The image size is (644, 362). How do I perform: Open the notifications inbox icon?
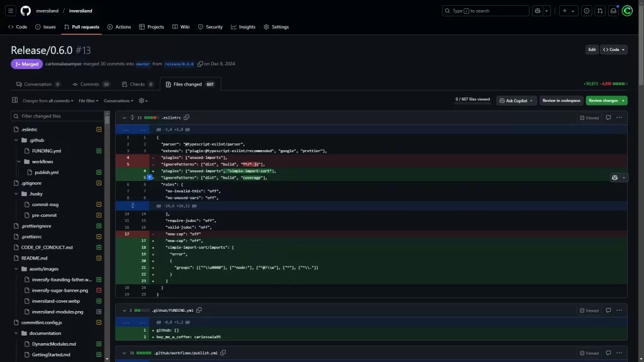613,11
